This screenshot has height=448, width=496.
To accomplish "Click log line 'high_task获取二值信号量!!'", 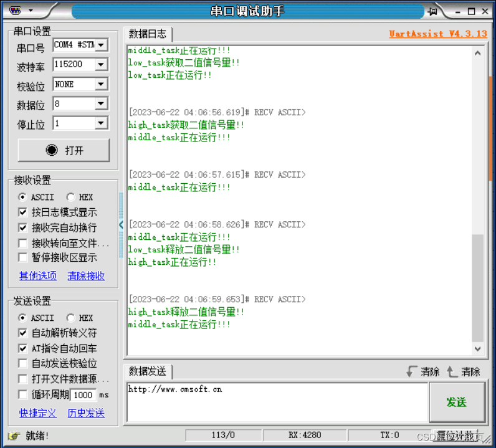I will point(186,125).
